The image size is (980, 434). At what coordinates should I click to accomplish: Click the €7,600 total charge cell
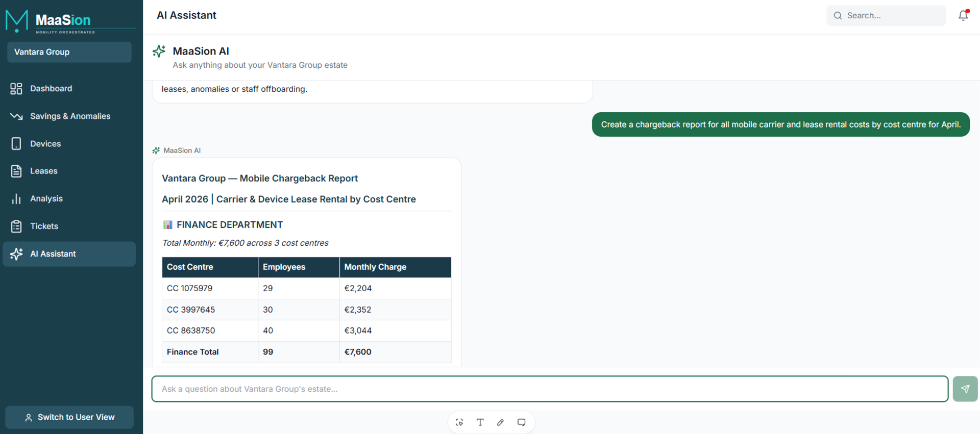point(395,352)
